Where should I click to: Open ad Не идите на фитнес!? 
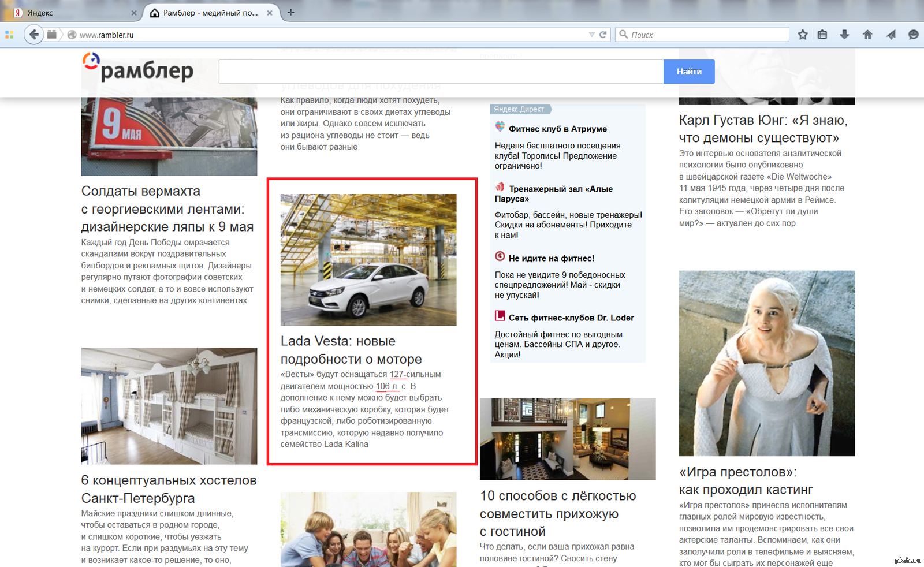pos(552,258)
